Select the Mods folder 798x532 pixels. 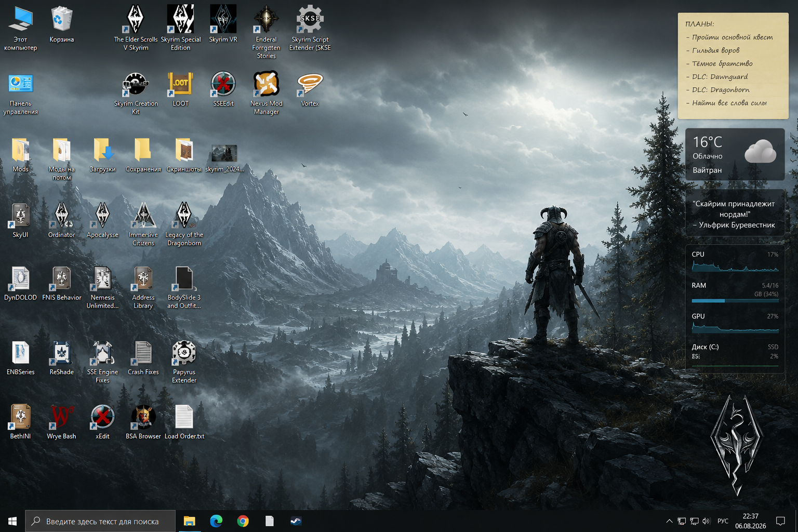pos(20,154)
